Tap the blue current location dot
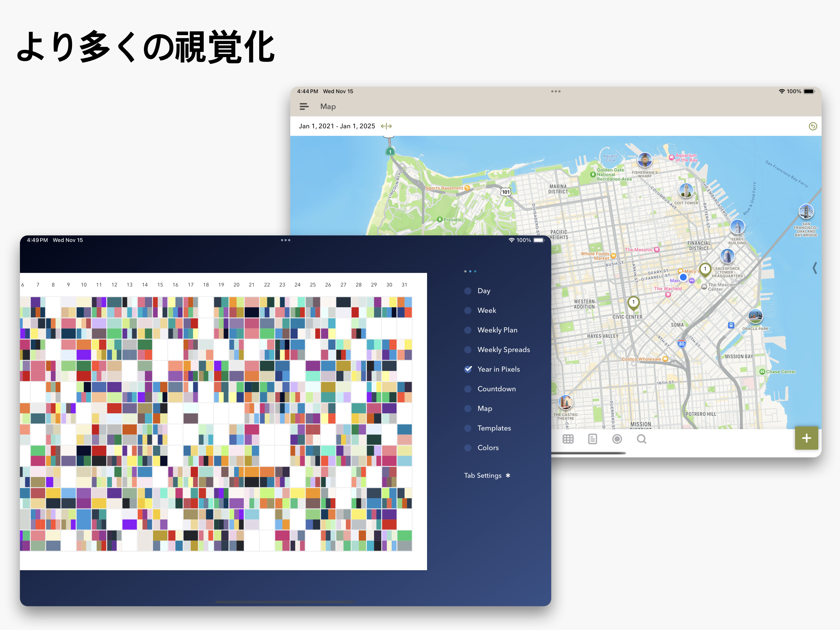 pos(683,277)
